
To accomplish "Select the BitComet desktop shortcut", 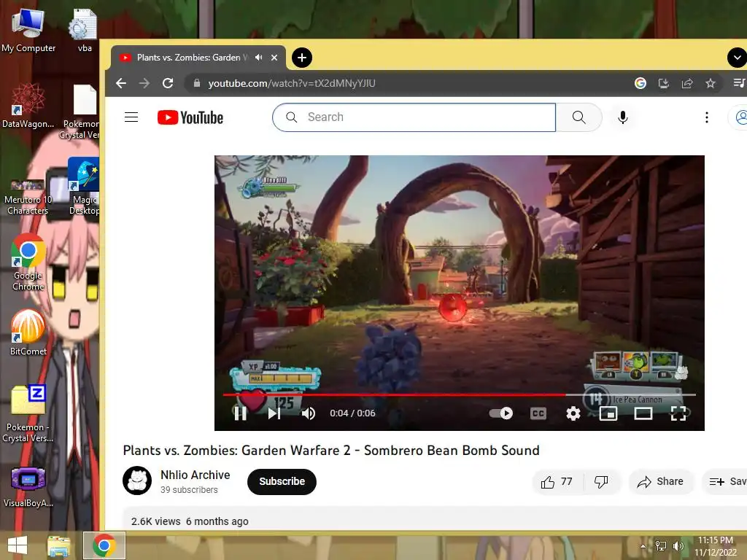I will (28, 332).
